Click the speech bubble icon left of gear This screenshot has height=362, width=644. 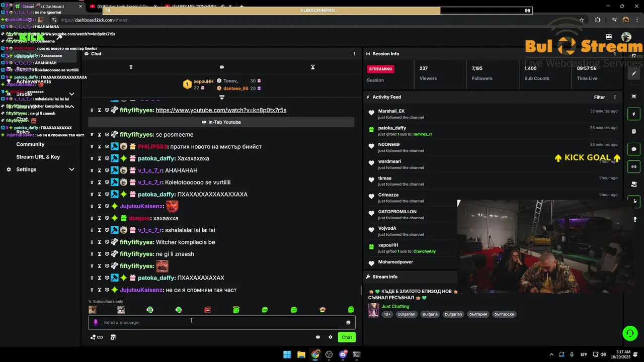coord(318,337)
